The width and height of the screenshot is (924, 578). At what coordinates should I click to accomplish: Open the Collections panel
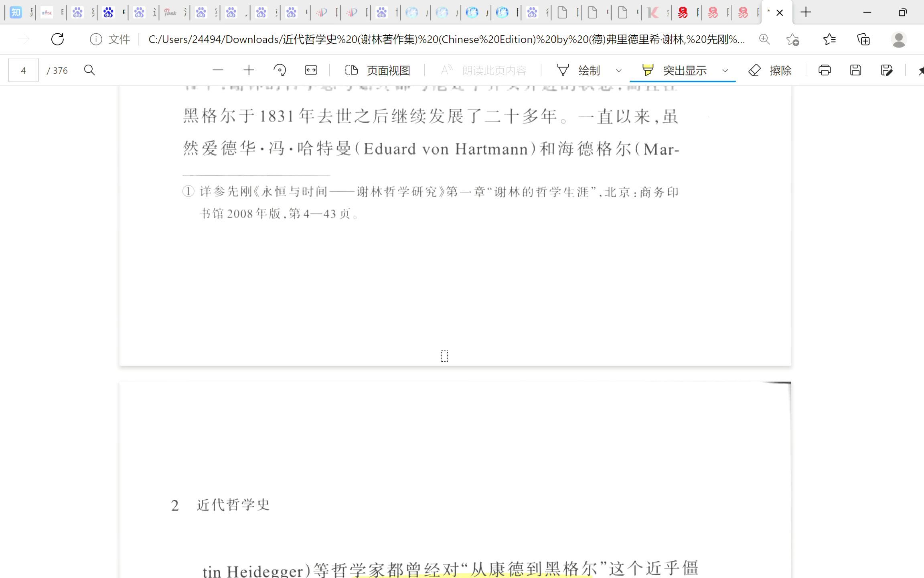pos(863,39)
